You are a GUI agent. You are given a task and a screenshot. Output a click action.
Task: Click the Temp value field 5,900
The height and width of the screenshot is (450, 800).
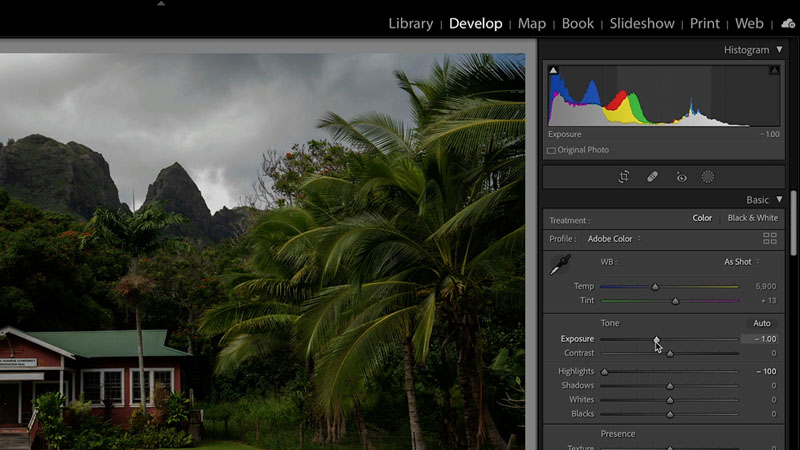765,286
